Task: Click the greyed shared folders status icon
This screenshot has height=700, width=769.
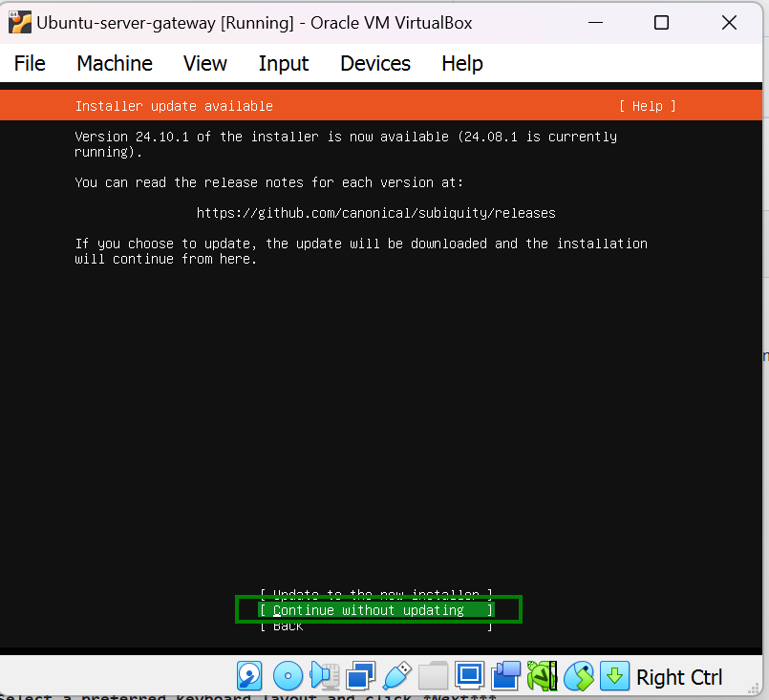Action: point(433,676)
